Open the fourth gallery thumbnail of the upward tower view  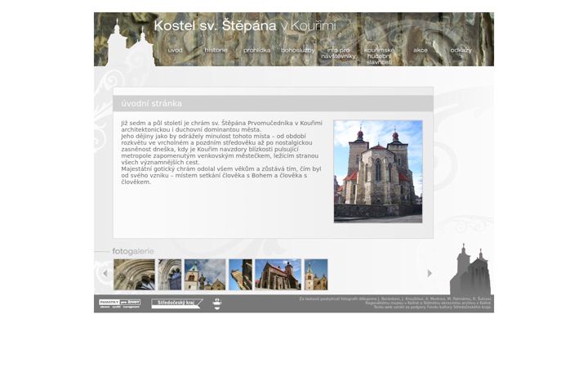coord(240,275)
